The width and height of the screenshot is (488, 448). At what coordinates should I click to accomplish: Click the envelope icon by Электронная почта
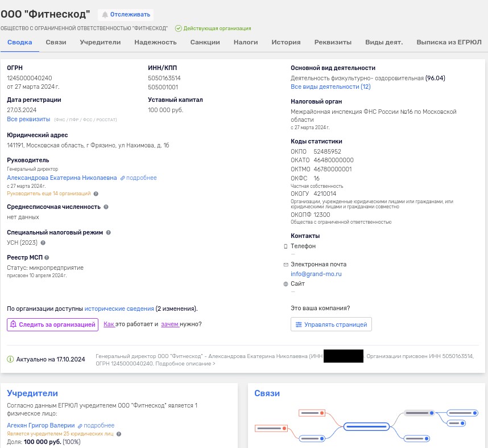[286, 265]
